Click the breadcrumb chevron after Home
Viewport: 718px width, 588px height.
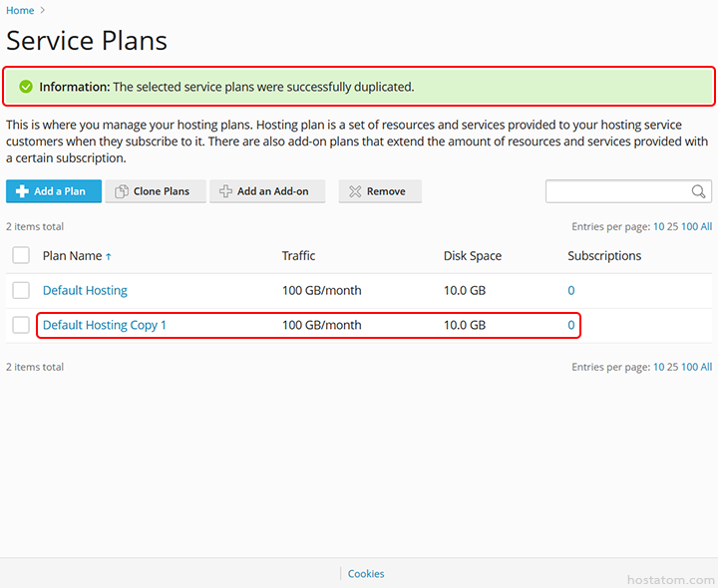(43, 10)
